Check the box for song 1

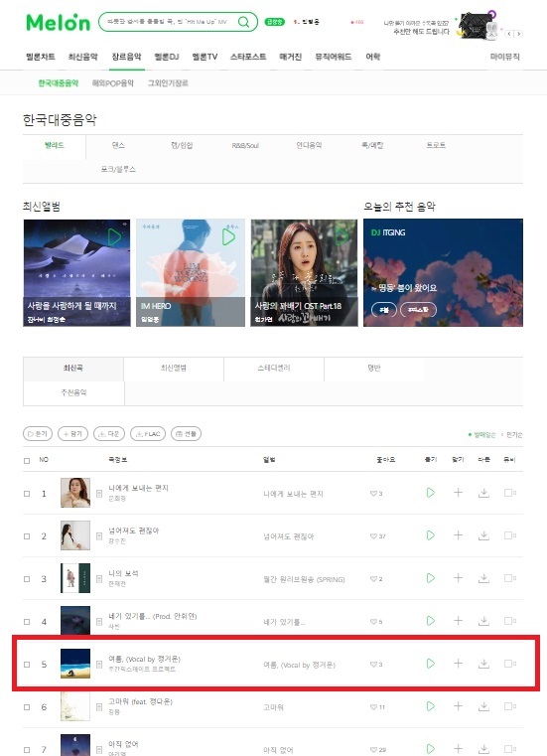tap(27, 494)
